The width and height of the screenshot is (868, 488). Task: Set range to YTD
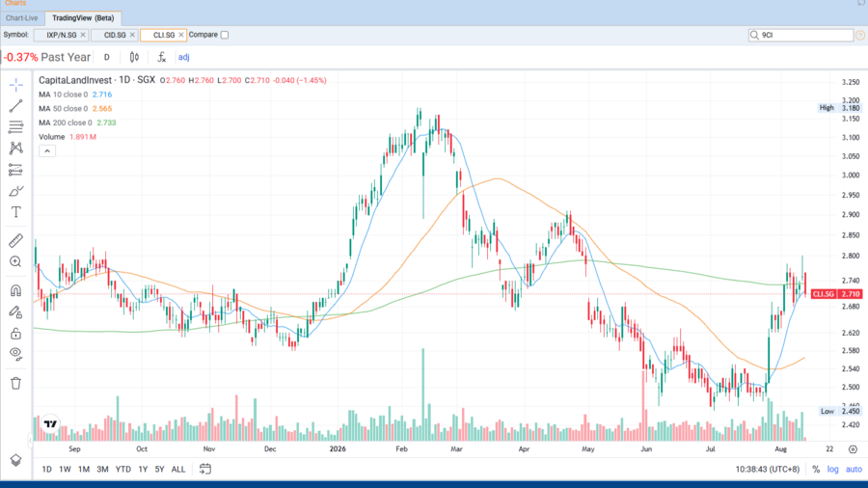pyautogui.click(x=122, y=469)
